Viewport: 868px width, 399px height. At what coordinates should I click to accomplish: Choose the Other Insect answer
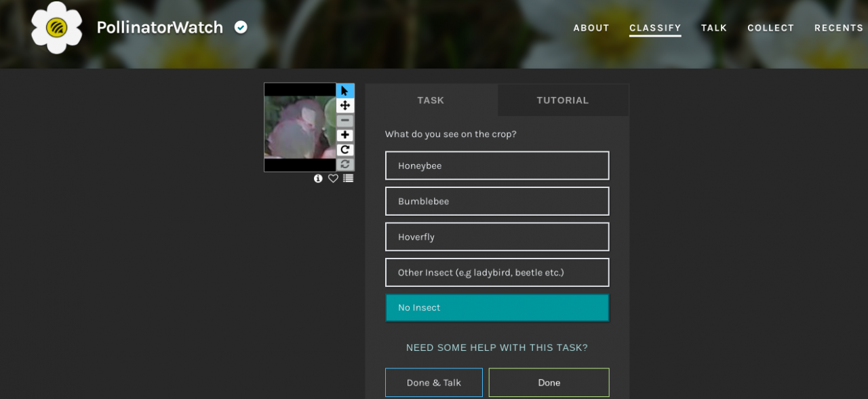pyautogui.click(x=497, y=272)
